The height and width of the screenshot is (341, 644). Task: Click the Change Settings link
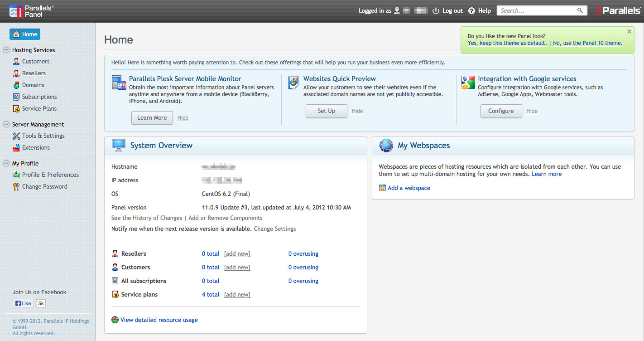click(x=275, y=229)
